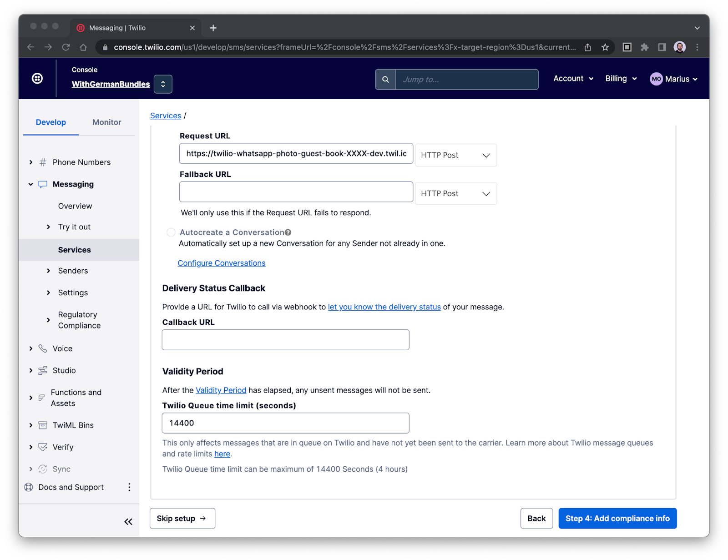Click the Callback URL input field
The height and width of the screenshot is (560, 728).
[x=286, y=340]
